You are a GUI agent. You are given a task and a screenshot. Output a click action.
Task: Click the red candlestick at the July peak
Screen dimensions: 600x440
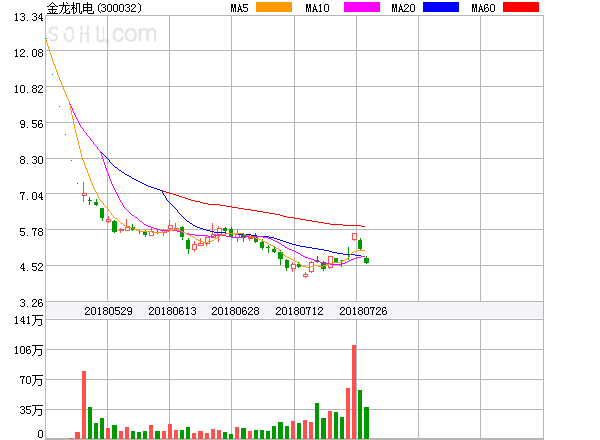tap(354, 236)
